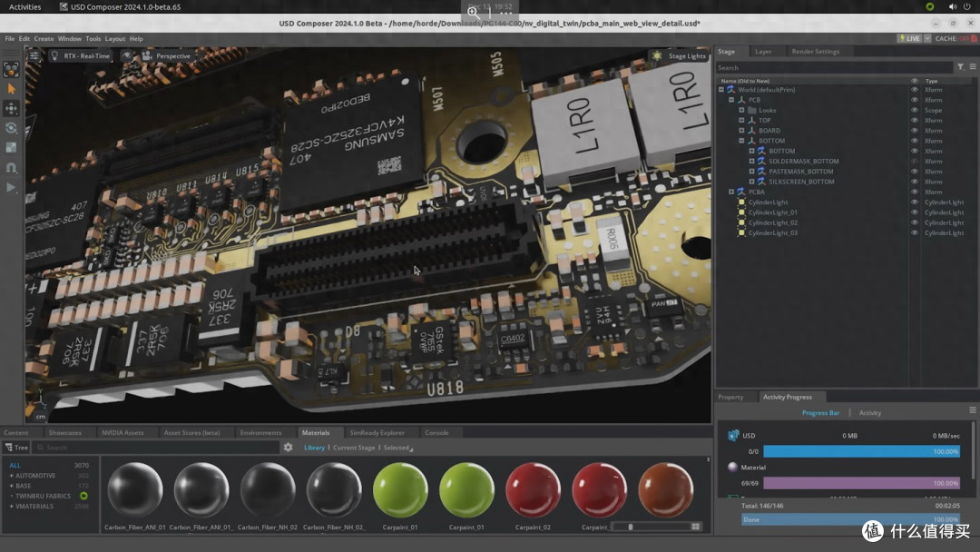Switch to the Activity view
980x552 pixels.
pyautogui.click(x=870, y=413)
